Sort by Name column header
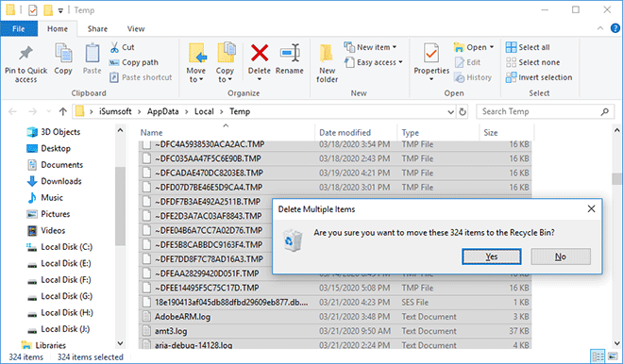The width and height of the screenshot is (623, 364). pos(226,133)
